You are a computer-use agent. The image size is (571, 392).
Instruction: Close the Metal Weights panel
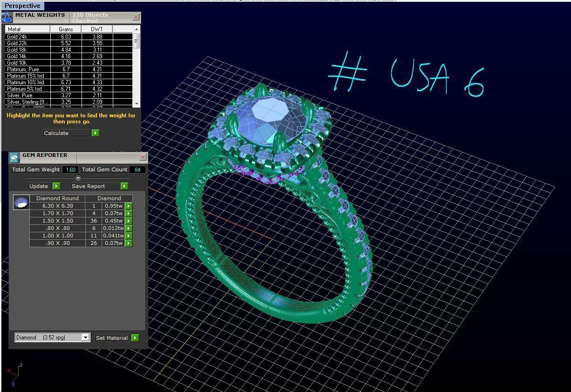(x=136, y=17)
